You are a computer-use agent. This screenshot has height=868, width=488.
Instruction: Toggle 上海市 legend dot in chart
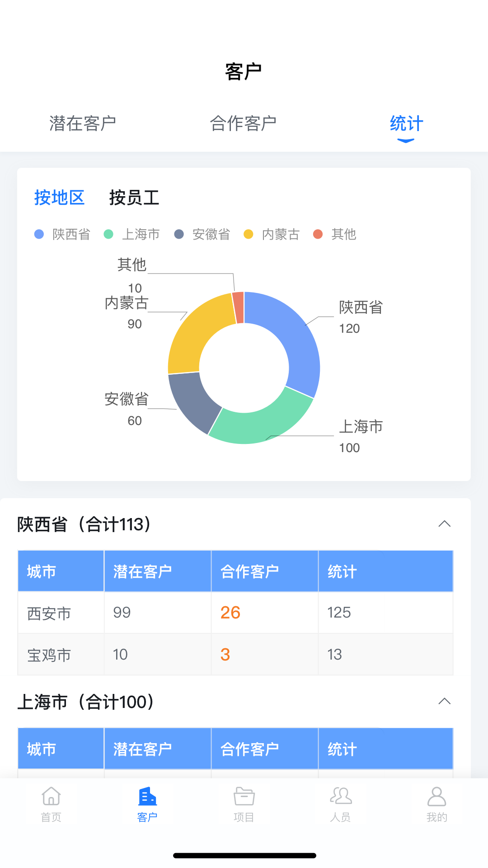pyautogui.click(x=108, y=234)
